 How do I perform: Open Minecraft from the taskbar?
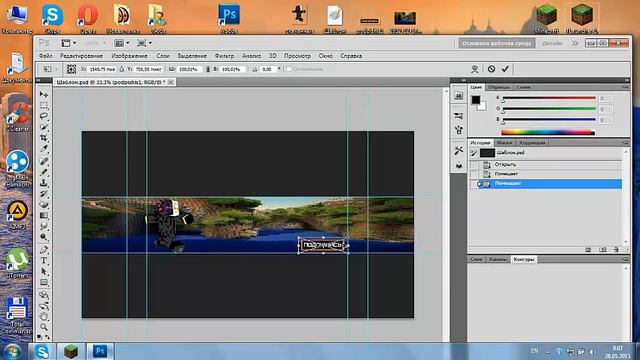point(71,351)
